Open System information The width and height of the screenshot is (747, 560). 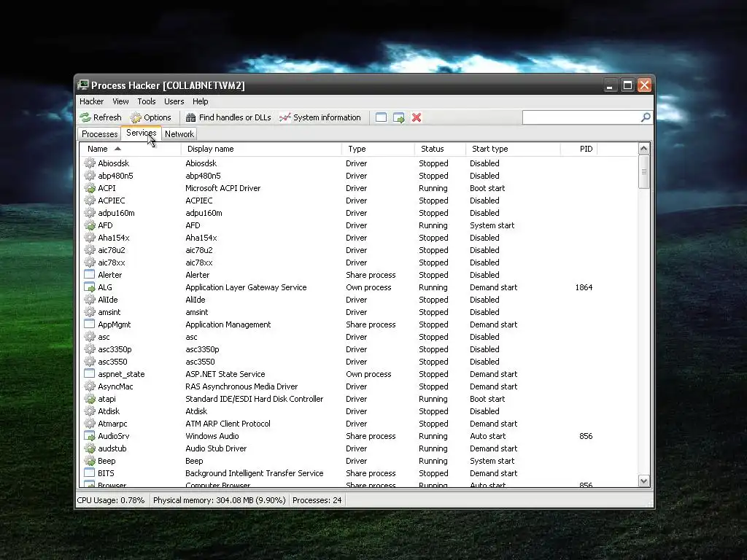[320, 117]
